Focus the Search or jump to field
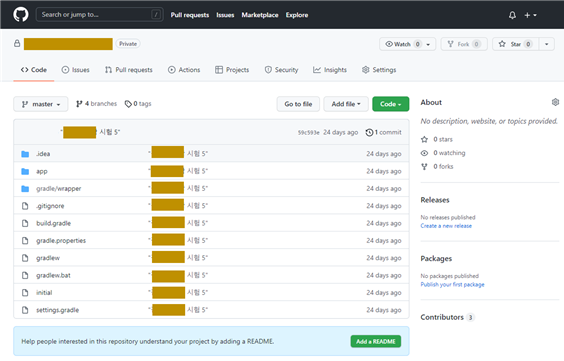The width and height of the screenshot is (564, 361). [100, 15]
